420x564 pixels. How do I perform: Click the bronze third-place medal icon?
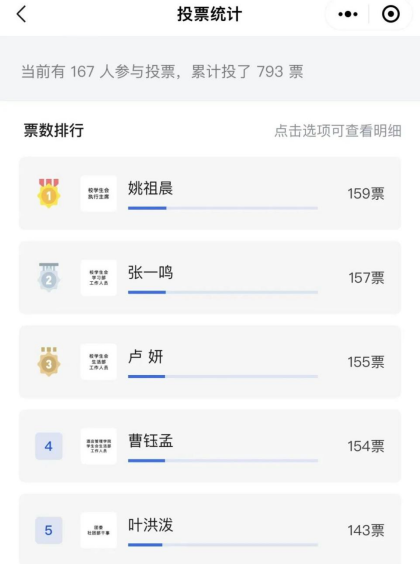(49, 361)
